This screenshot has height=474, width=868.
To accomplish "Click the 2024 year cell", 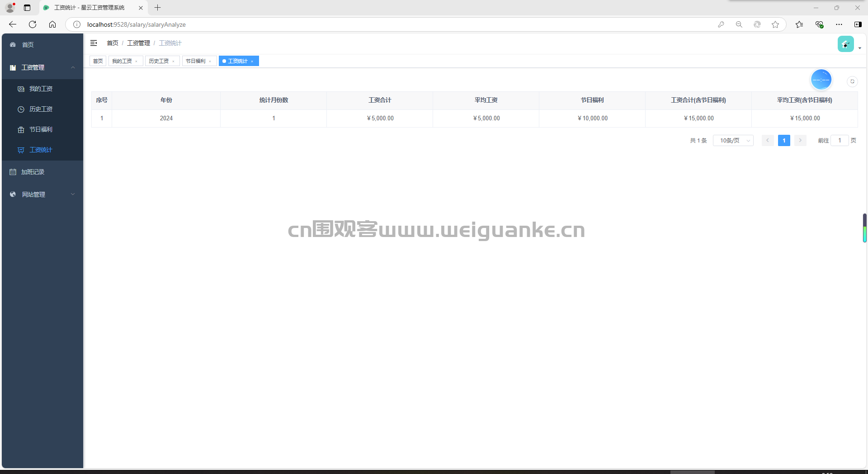I will coord(166,118).
